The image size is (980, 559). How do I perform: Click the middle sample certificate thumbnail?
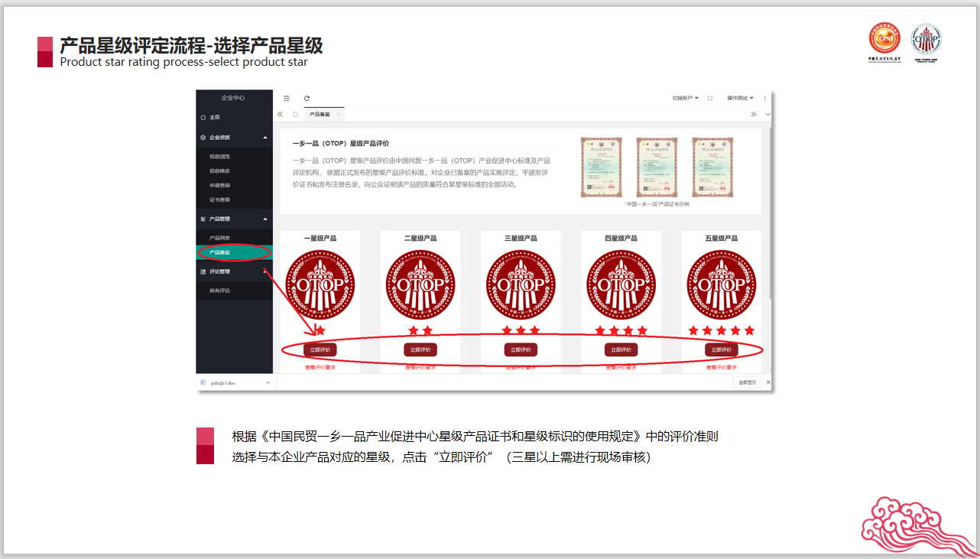point(657,167)
